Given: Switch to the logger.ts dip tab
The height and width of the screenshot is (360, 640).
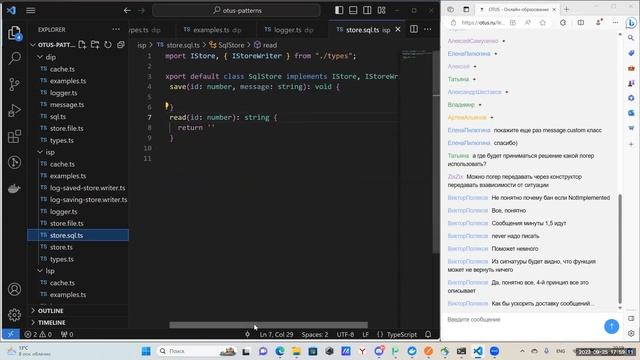Looking at the screenshot, I should click(x=289, y=30).
